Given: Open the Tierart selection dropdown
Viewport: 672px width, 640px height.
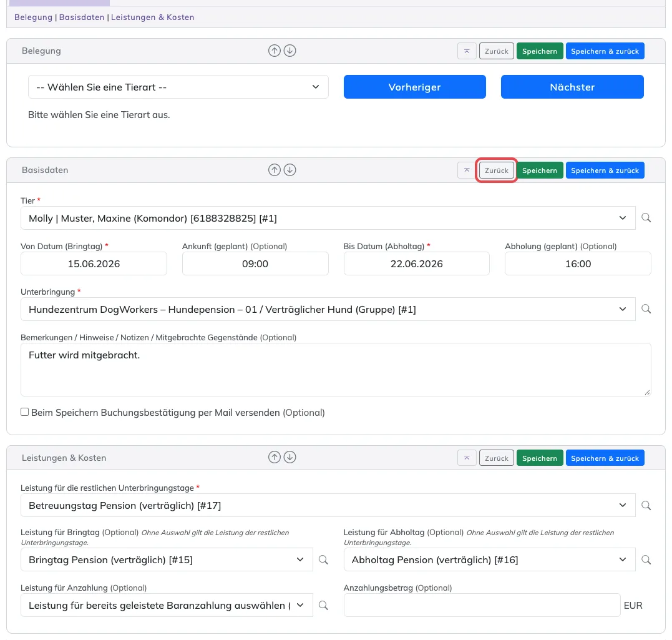Looking at the screenshot, I should click(178, 87).
